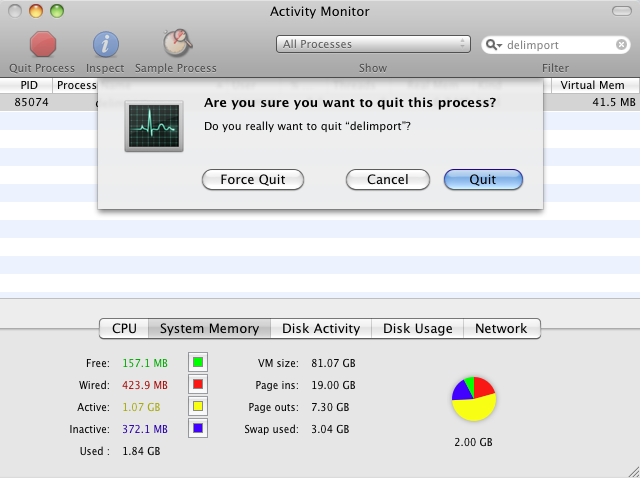Select the process row with PID 85074
The width and height of the screenshot is (640, 478).
click(320, 102)
